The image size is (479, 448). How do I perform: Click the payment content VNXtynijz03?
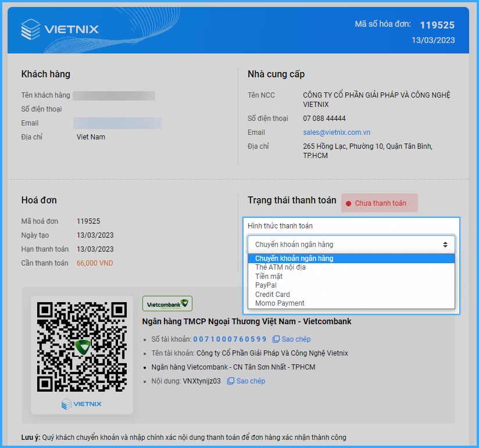tap(202, 381)
